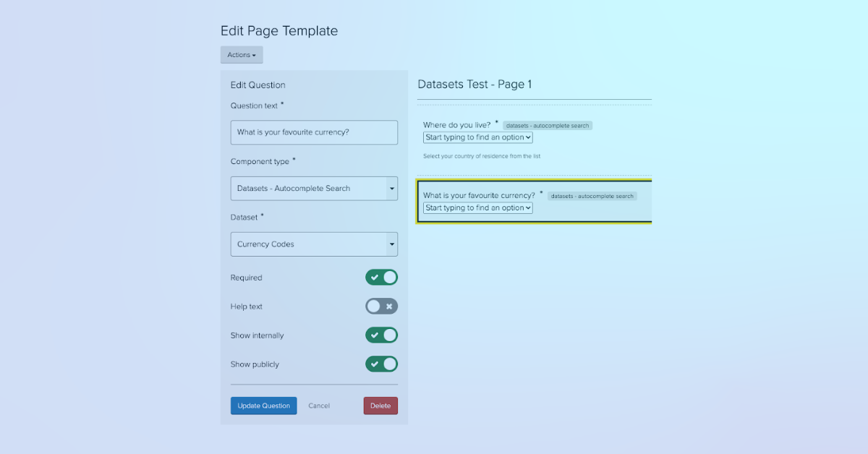Enable the Help text toggle
Image resolution: width=868 pixels, height=454 pixels.
[x=381, y=307]
